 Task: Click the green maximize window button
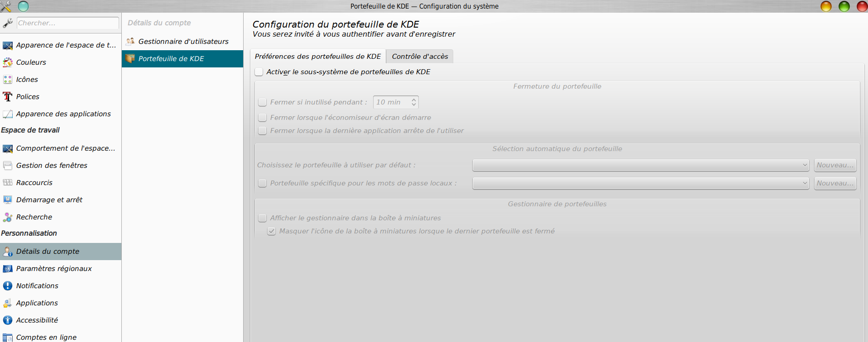point(844,6)
